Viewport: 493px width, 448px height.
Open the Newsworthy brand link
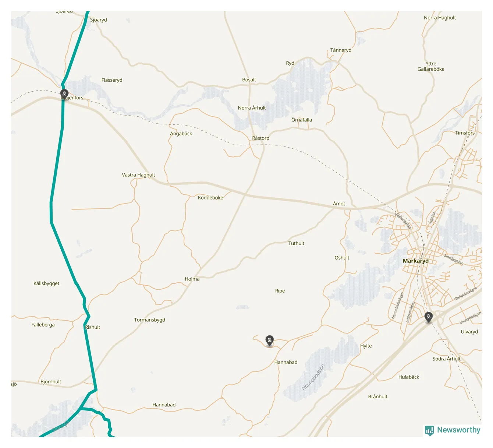[453, 430]
